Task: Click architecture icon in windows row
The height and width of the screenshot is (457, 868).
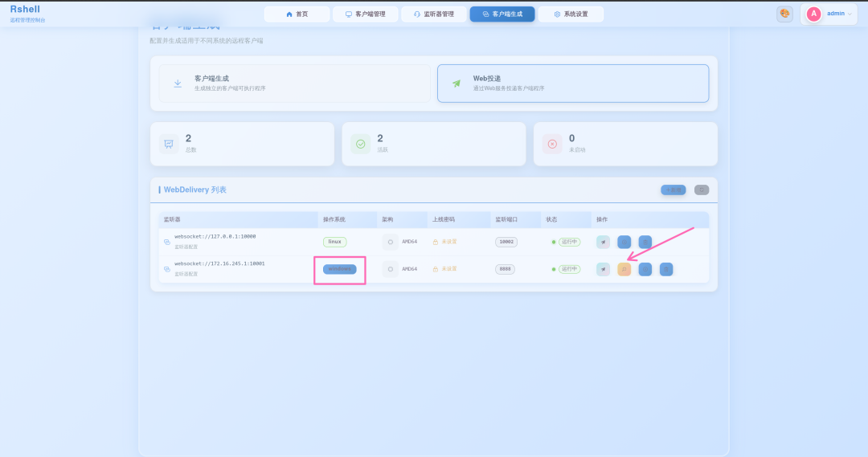Action: click(x=391, y=269)
